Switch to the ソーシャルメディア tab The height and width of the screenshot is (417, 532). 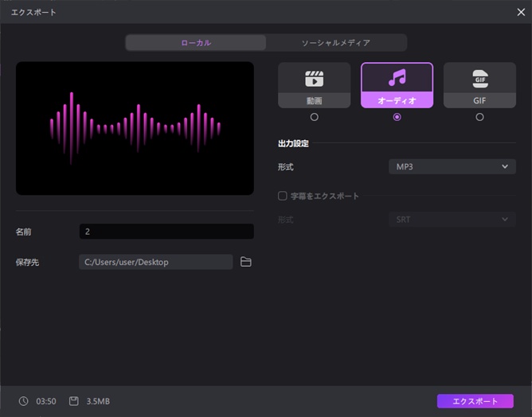click(x=336, y=43)
